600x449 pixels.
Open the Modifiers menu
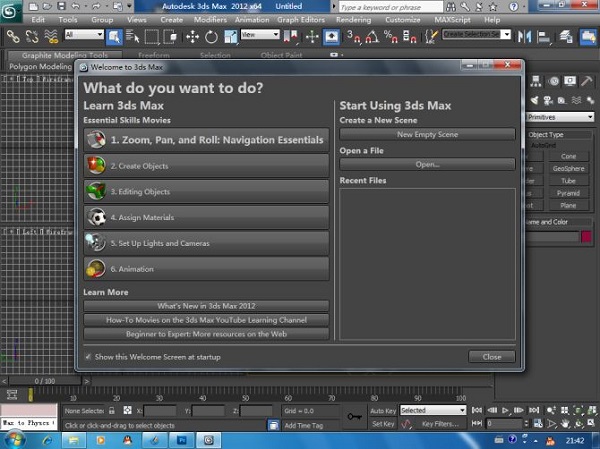[x=210, y=20]
